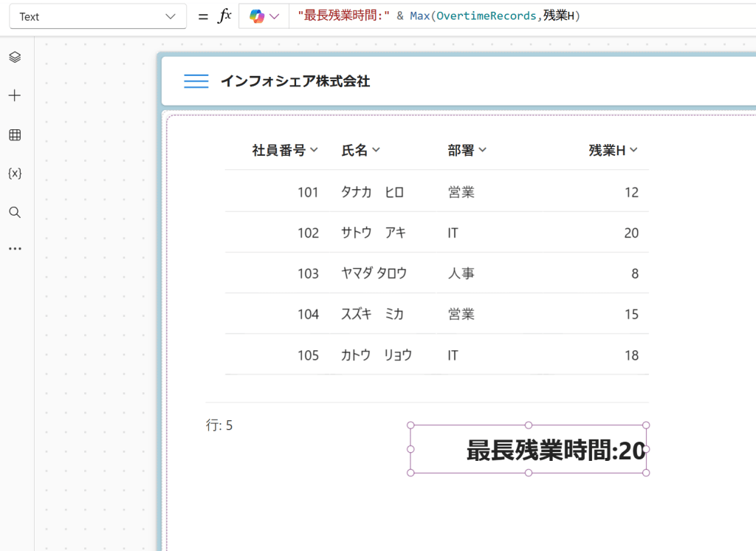Click the Insert plus icon in sidebar
Viewport: 756px width, 551px height.
(15, 95)
